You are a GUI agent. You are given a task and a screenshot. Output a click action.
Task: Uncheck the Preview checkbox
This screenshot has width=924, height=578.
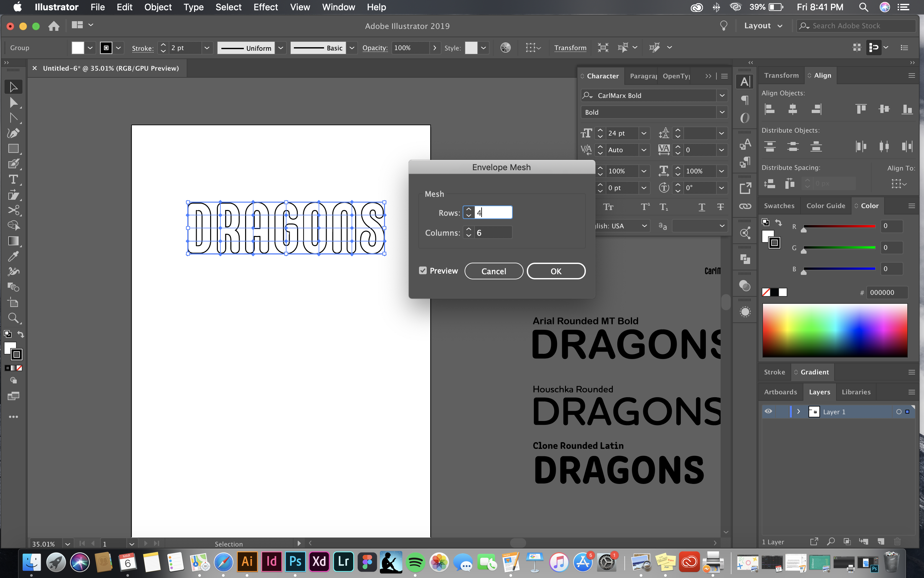(x=423, y=271)
